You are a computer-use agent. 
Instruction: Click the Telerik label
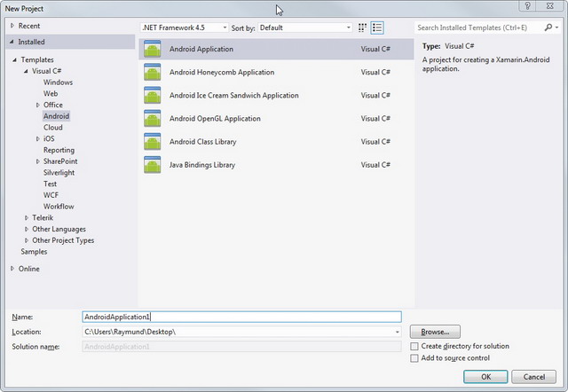coord(43,217)
